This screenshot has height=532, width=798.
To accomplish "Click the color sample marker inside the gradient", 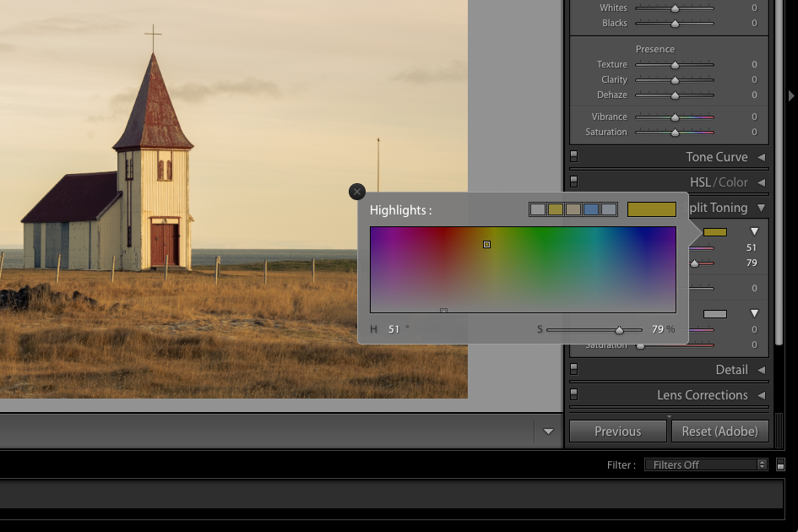I will coord(486,244).
